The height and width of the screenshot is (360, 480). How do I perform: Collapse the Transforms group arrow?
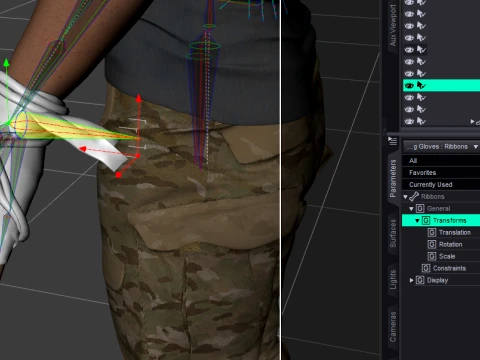[x=417, y=221]
